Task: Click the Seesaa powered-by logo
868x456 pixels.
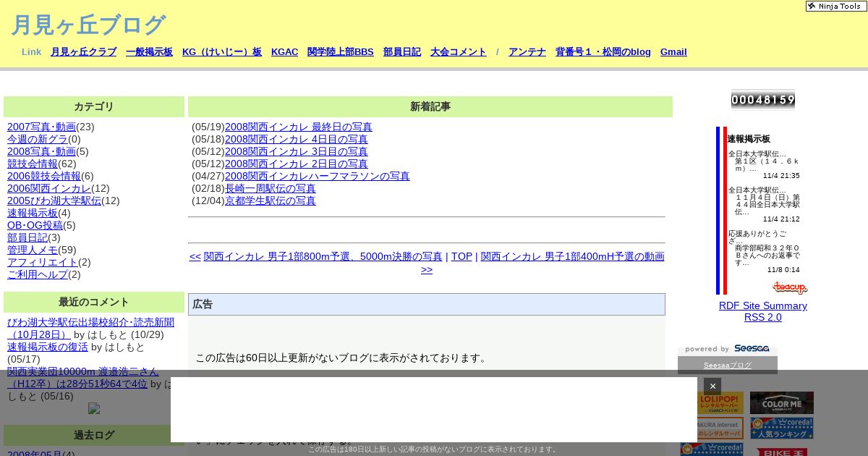Action: [727, 349]
